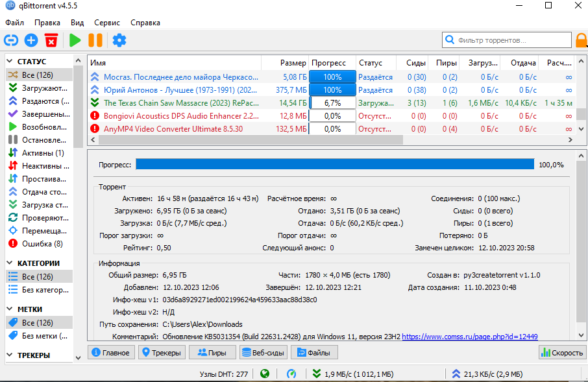This screenshot has height=382, width=588.
Task: Click the torrent filter search field
Action: click(x=507, y=40)
